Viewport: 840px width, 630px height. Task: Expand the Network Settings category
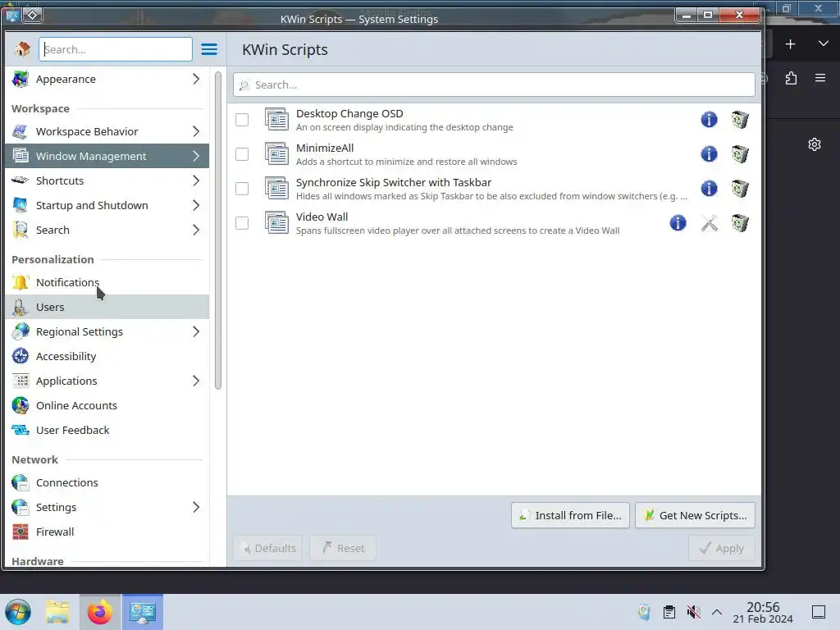pos(196,507)
